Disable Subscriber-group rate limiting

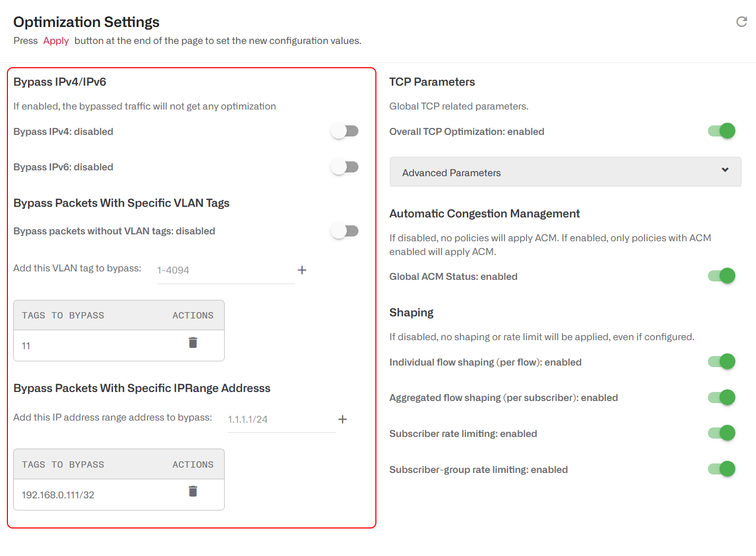point(721,469)
